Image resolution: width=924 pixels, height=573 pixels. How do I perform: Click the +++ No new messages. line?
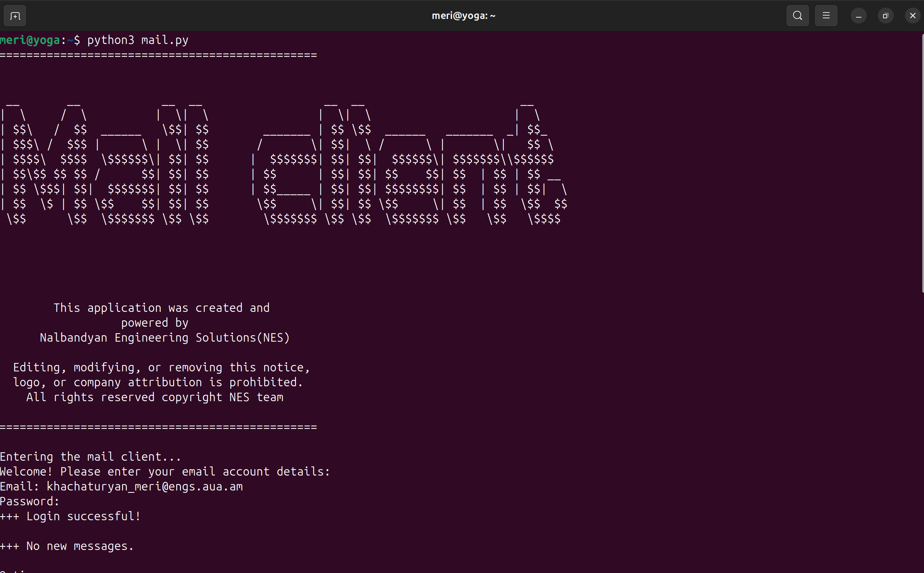click(x=67, y=546)
